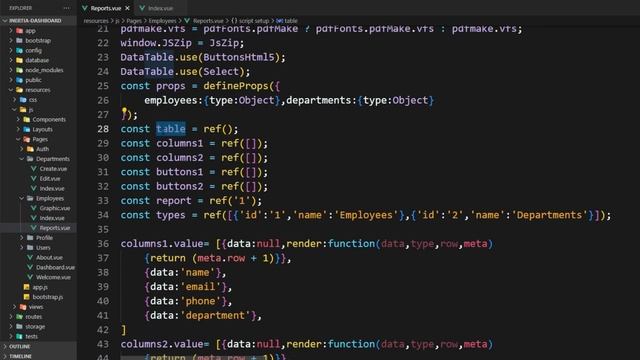Click the routes folder icon
This screenshot has width=640, height=360.
coord(19,317)
